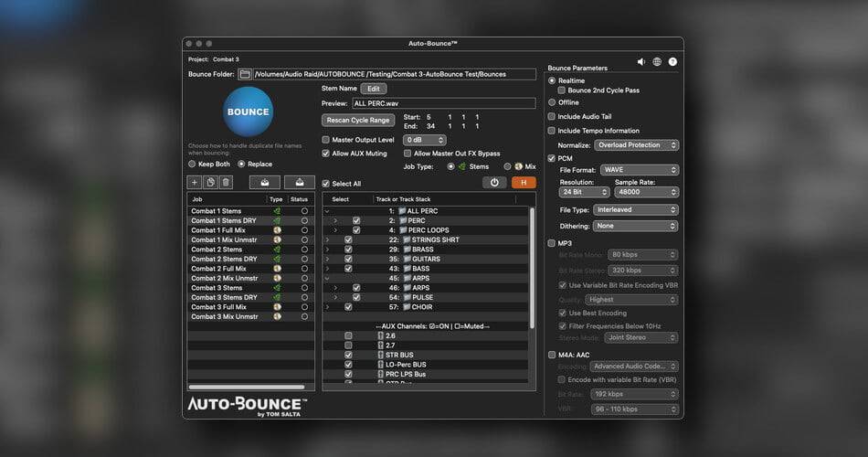This screenshot has height=457, width=868.
Task: Click the AUX channel icon for LO-Perc BUS
Action: 380,365
